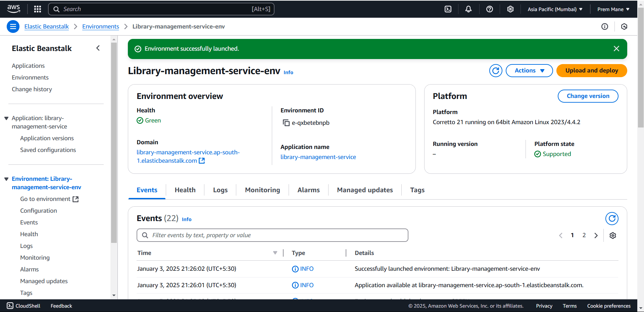This screenshot has width=644, height=312.
Task: Click the sidebar vertical scrollbar thumb
Action: [114, 143]
